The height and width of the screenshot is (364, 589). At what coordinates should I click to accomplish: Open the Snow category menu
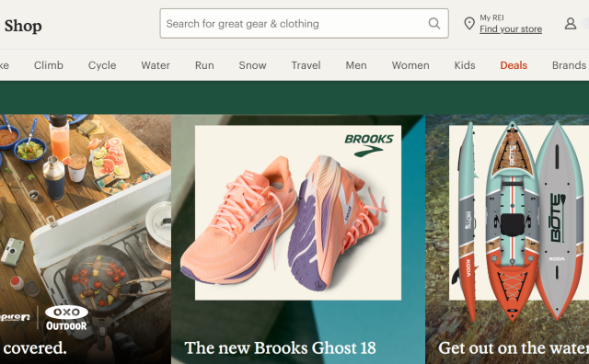(252, 65)
